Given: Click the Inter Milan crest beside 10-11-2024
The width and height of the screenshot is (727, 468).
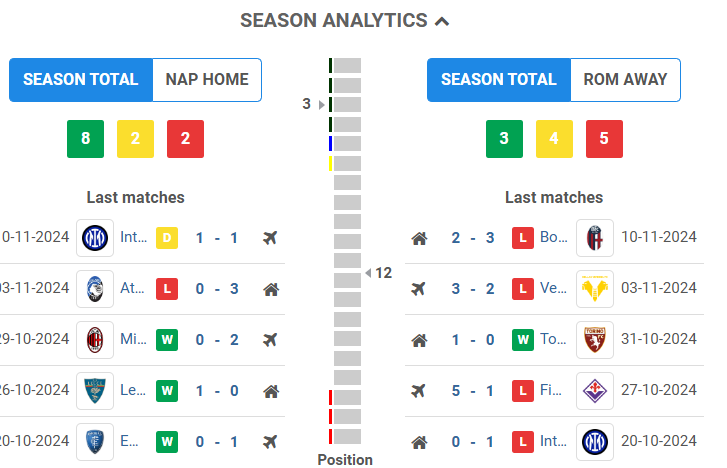Looking at the screenshot, I should click(x=95, y=238).
